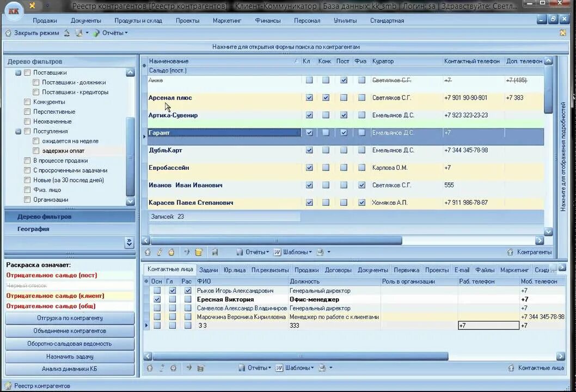Click Анализ динамики КБ button
The width and height of the screenshot is (576, 392).
click(70, 369)
